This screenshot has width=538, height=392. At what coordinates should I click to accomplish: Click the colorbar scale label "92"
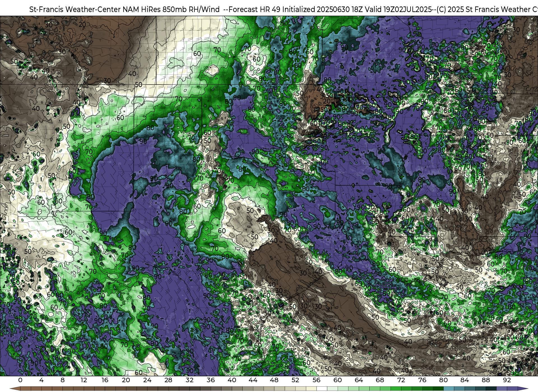pyautogui.click(x=507, y=380)
